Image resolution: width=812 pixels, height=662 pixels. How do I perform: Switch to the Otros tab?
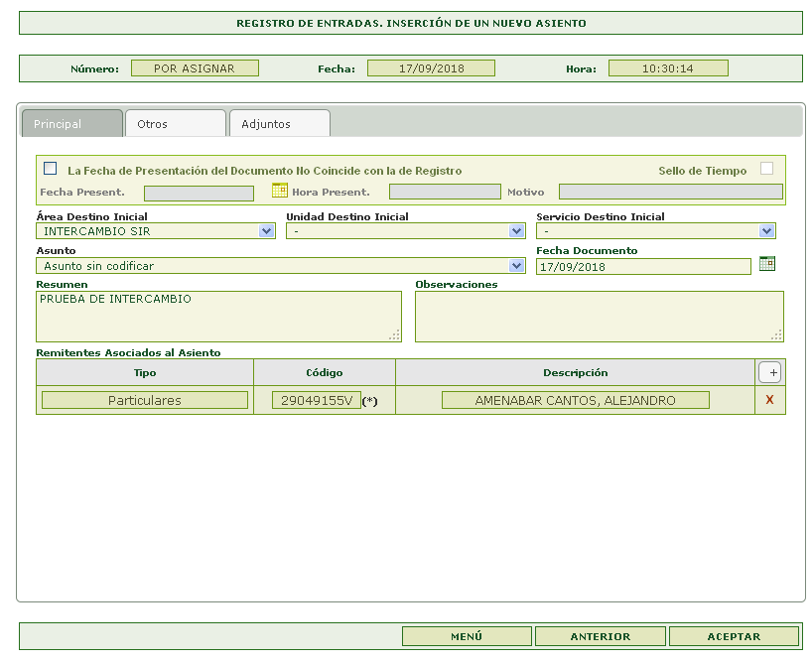click(x=176, y=124)
